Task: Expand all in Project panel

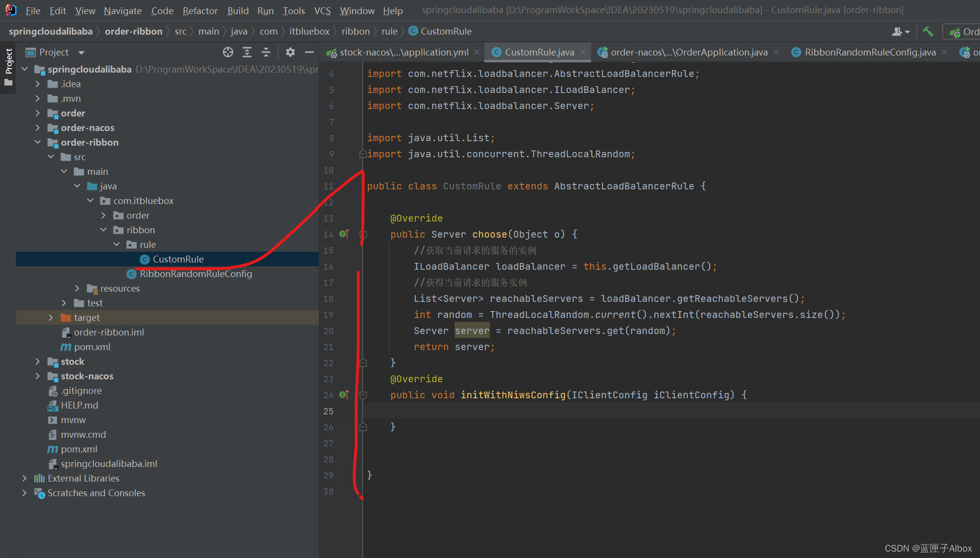Action: pos(247,52)
